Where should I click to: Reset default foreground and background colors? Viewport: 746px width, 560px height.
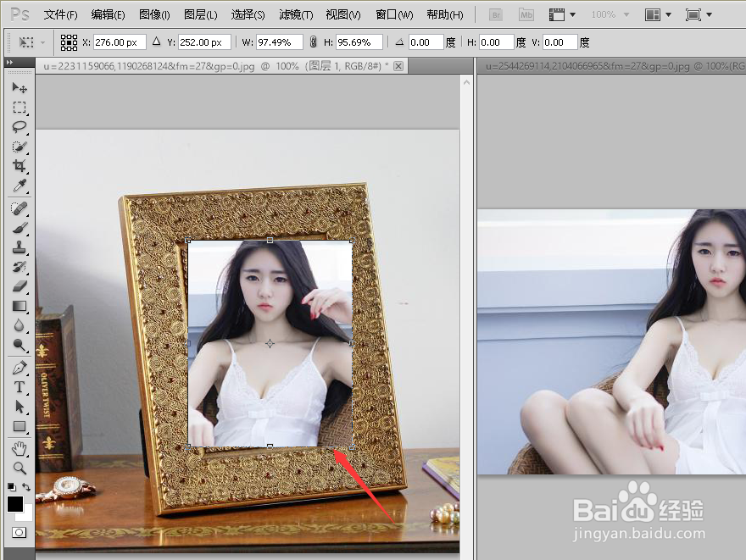point(11,487)
